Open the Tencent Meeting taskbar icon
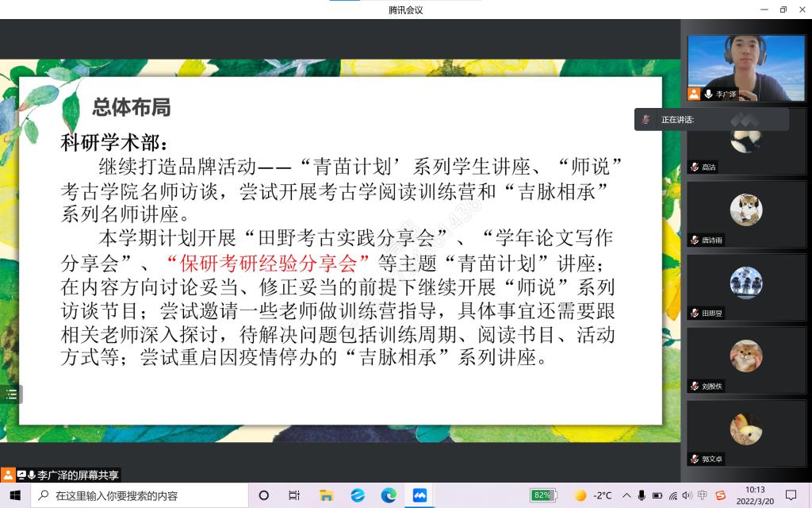This screenshot has height=508, width=812. click(419, 495)
